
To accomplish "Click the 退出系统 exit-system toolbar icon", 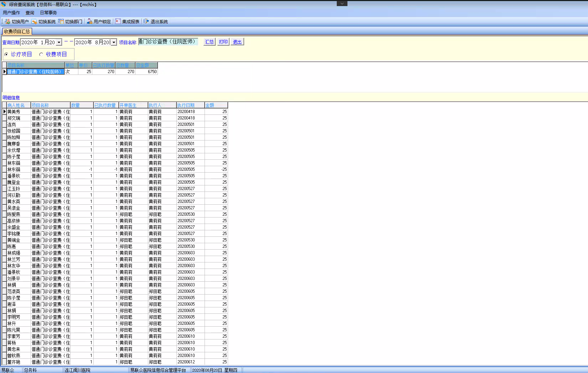I will tap(146, 21).
